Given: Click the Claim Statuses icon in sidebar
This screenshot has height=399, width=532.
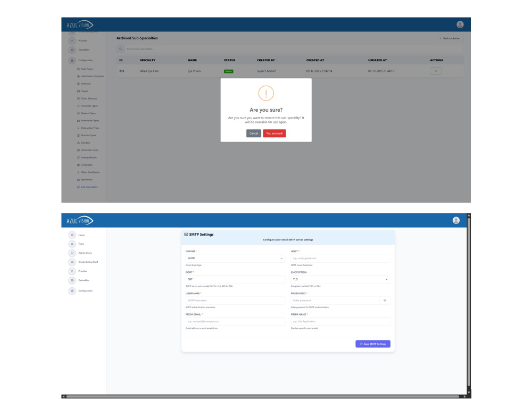Looking at the screenshot, I should click(x=78, y=99).
